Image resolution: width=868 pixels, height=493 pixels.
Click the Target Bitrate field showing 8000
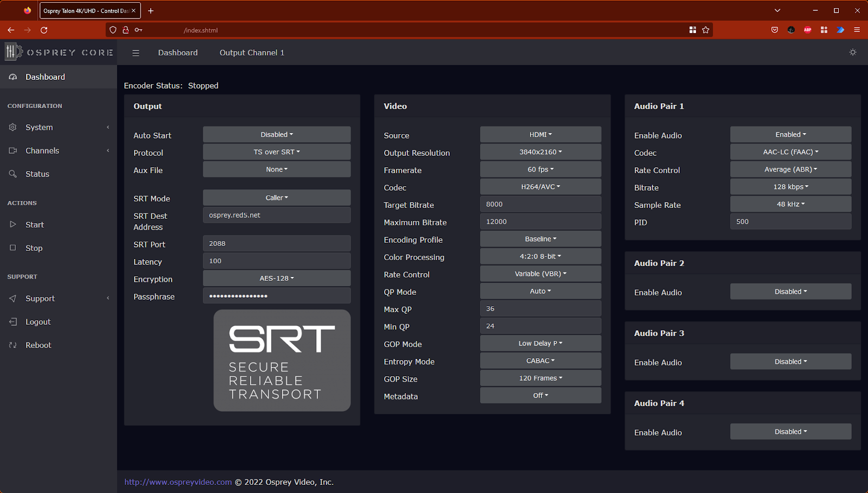pyautogui.click(x=540, y=204)
